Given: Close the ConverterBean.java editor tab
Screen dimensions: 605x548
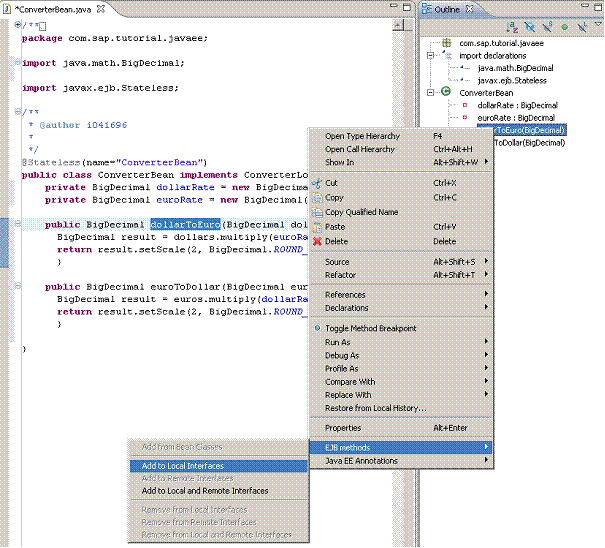Looking at the screenshot, I should 100,9.
